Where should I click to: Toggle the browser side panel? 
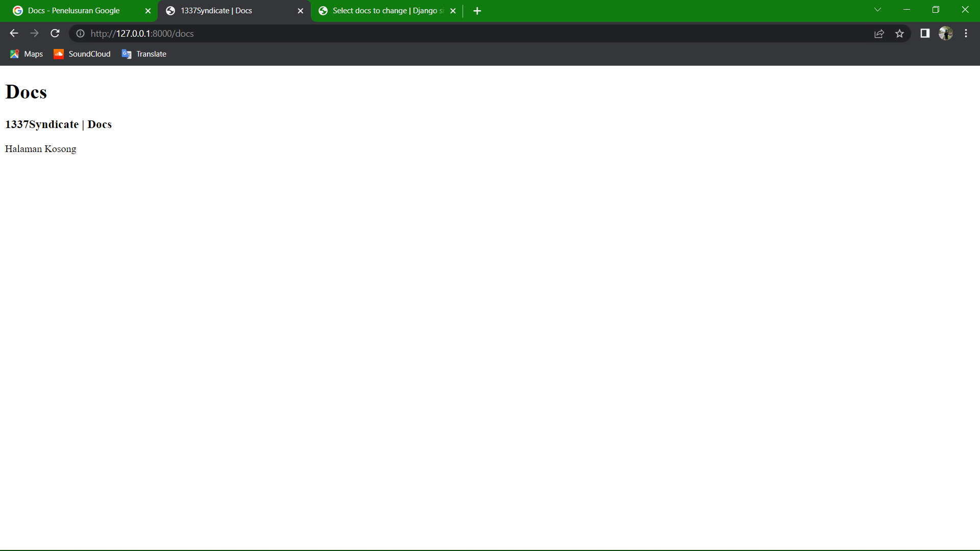[x=924, y=33]
